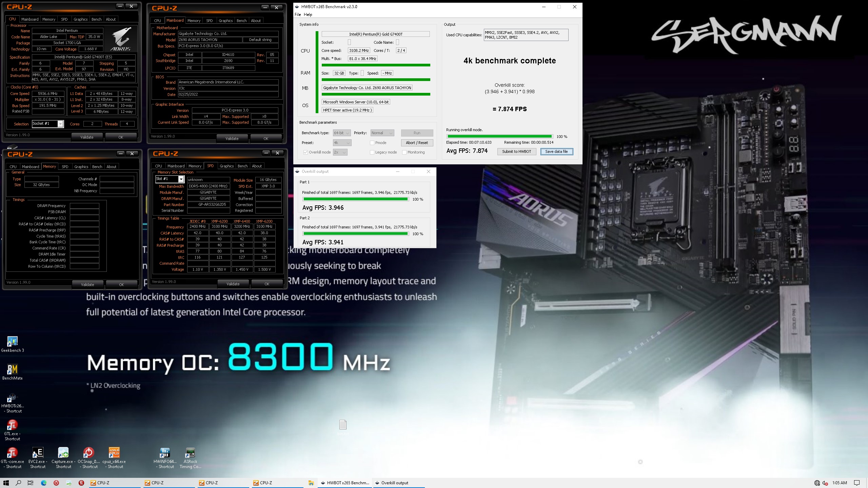Image resolution: width=868 pixels, height=488 pixels.
Task: Click the Run button
Action: point(417,133)
